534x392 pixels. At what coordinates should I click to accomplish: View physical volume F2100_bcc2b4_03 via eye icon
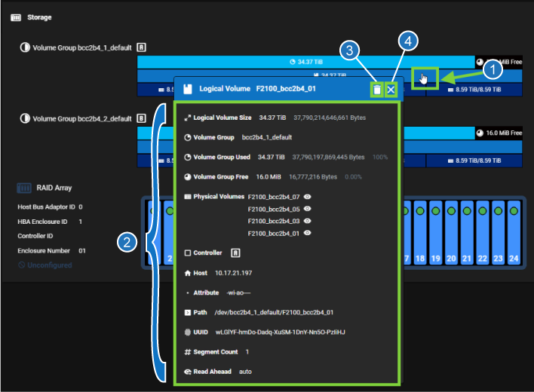coord(307,221)
